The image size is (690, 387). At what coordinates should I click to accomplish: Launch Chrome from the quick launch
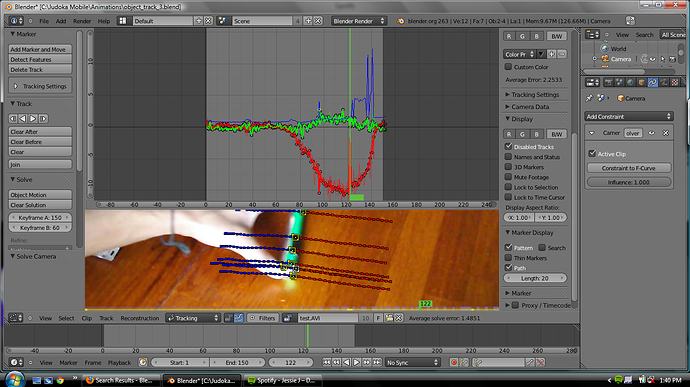tap(60, 380)
